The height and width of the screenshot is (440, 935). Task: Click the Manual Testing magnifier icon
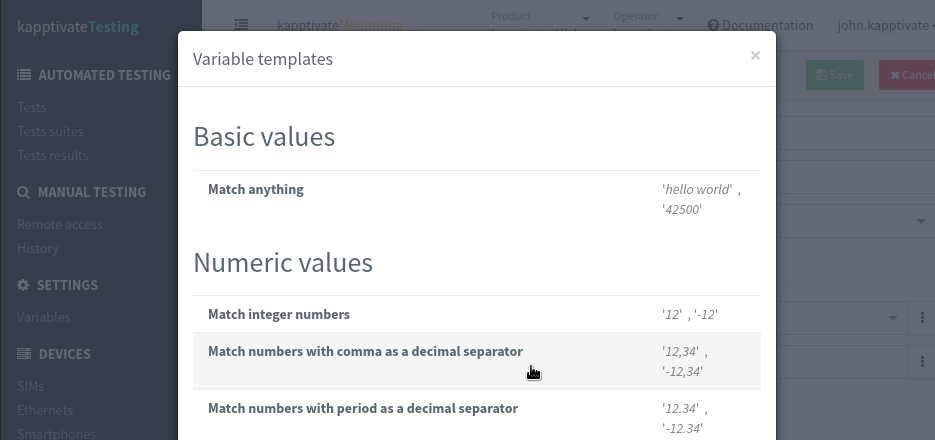24,192
